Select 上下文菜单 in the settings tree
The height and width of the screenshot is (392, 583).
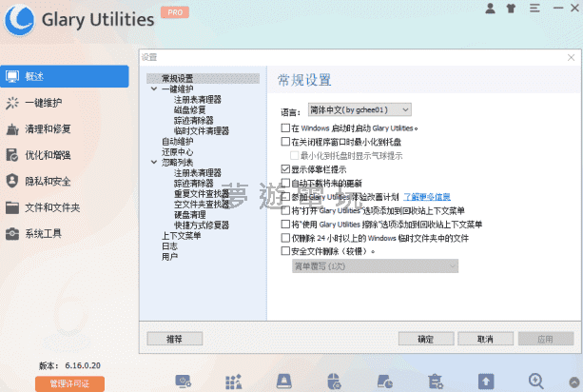pyautogui.click(x=181, y=235)
